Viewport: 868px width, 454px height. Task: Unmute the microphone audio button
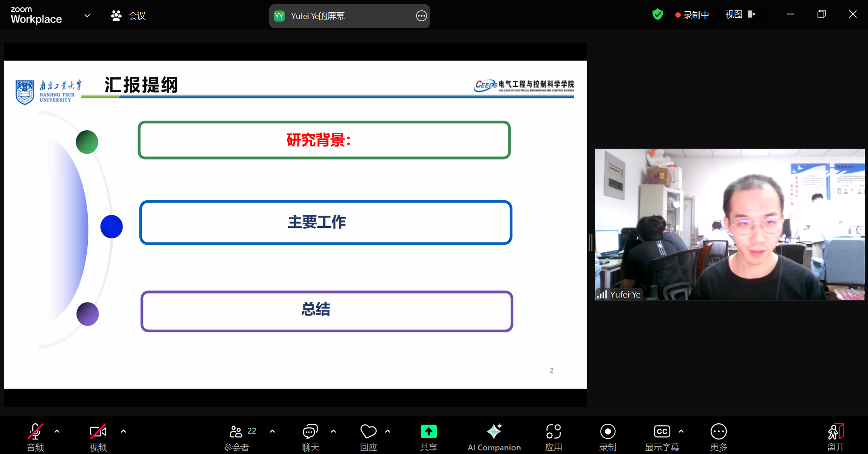[x=35, y=437]
